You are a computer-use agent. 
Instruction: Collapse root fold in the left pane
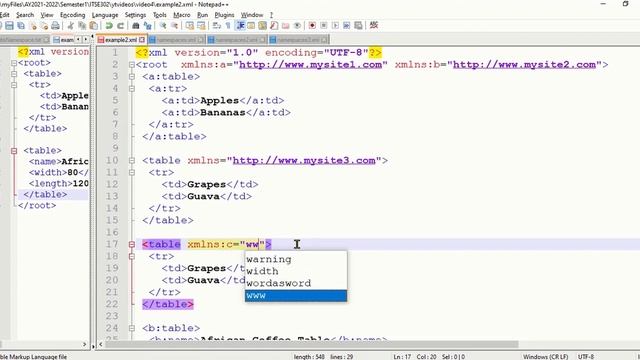(14, 63)
